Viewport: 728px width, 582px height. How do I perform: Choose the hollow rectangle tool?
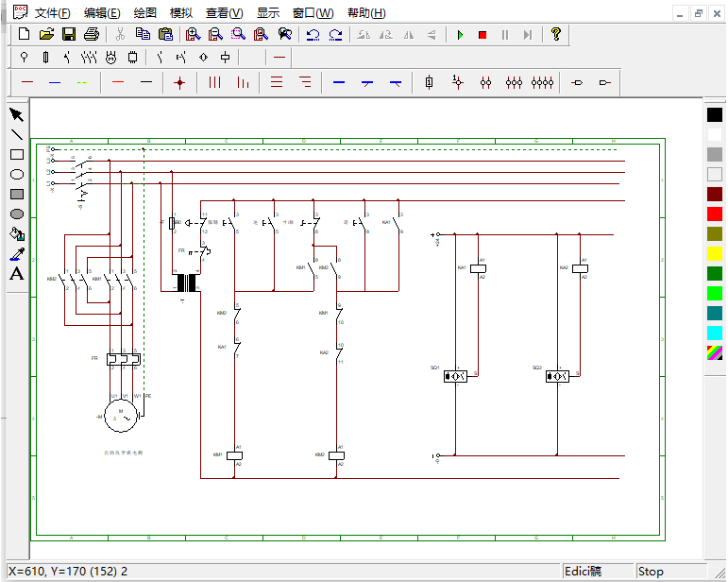(16, 154)
